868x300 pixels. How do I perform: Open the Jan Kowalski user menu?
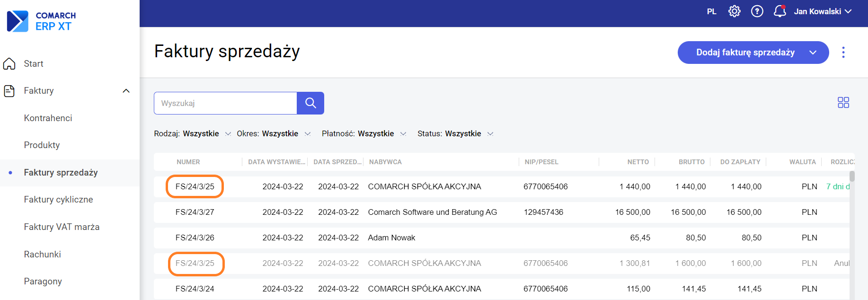[823, 11]
